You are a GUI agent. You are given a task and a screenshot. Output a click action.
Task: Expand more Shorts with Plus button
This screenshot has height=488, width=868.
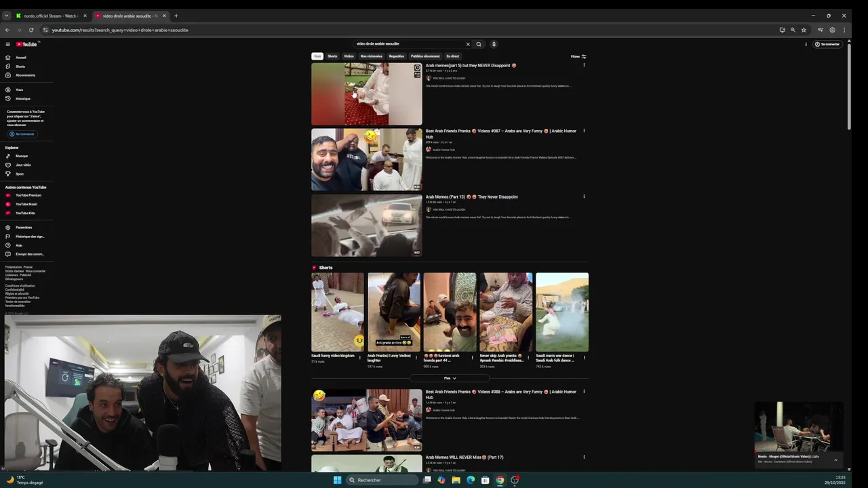[x=450, y=378]
